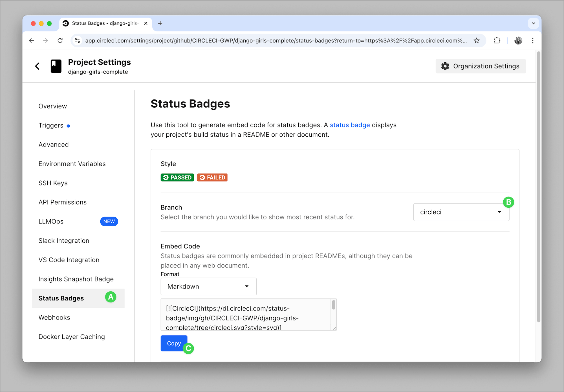Select the FAILED badge style

pyautogui.click(x=212, y=177)
